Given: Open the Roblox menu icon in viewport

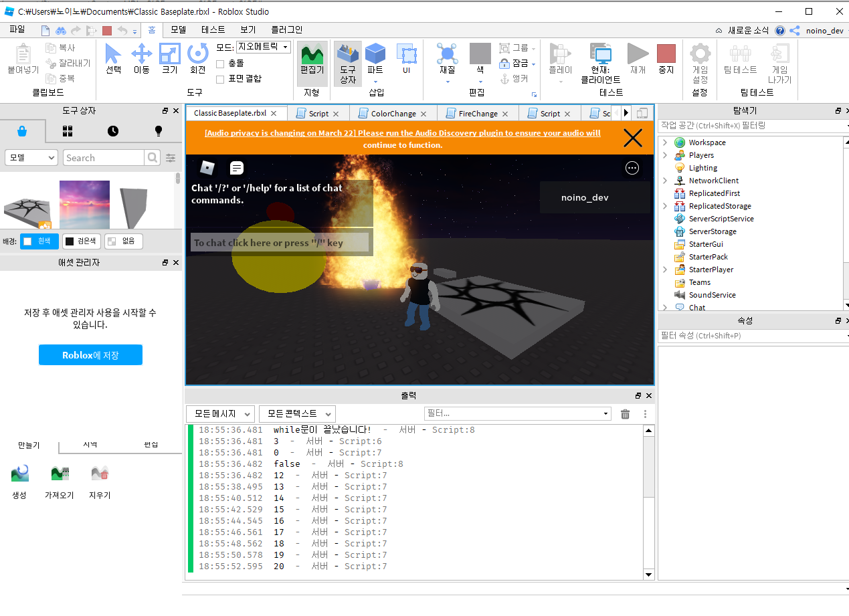Looking at the screenshot, I should pos(208,167).
